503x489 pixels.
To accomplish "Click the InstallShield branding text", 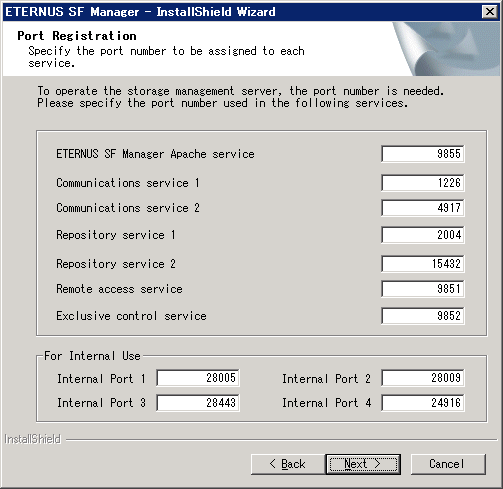I will 32,439.
